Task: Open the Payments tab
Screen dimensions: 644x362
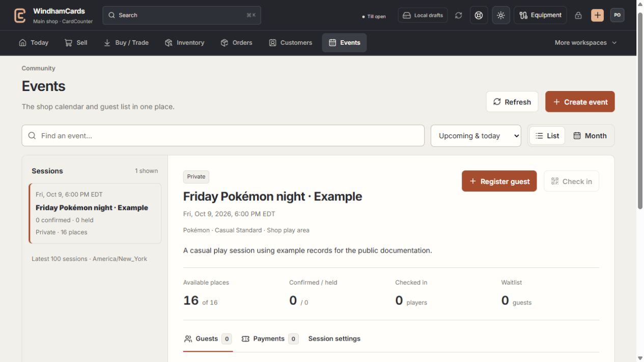Action: pyautogui.click(x=270, y=339)
